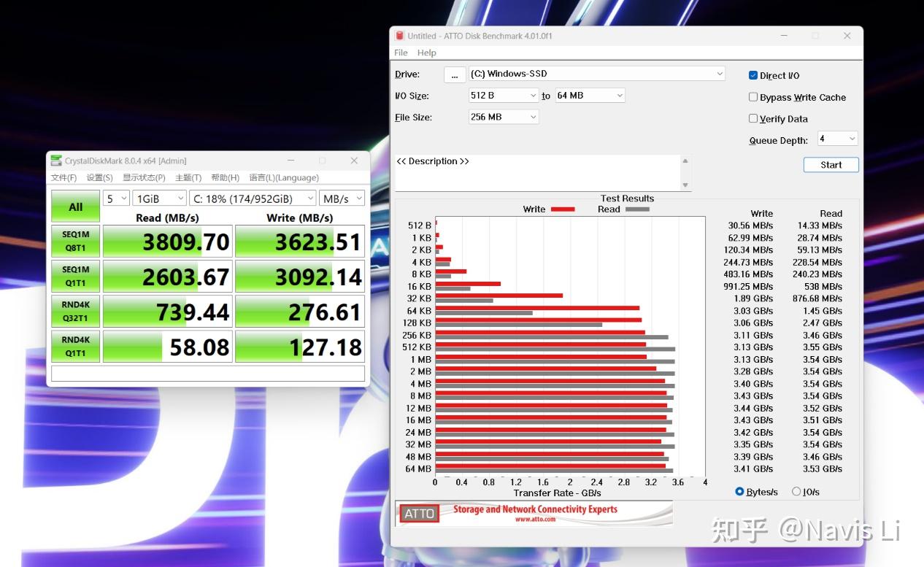Minimize the CrystalDiskMark window
The image size is (924, 567).
291,161
